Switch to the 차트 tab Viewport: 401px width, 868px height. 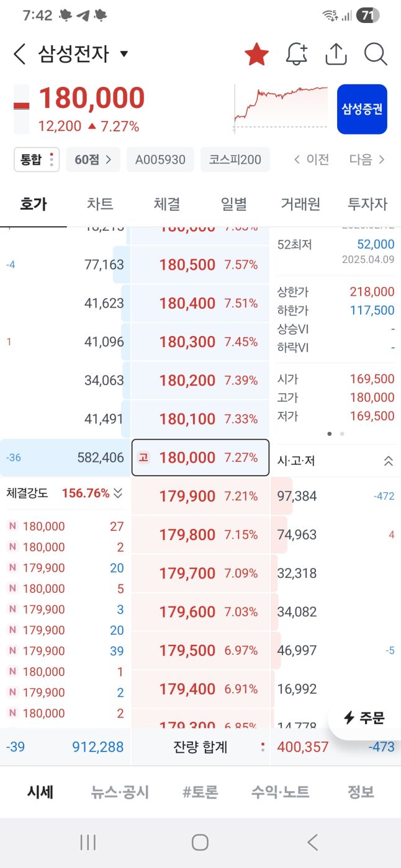100,203
